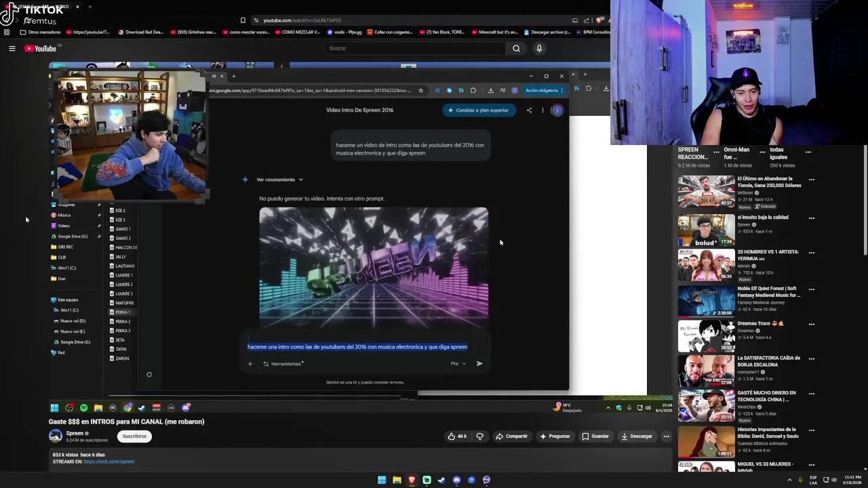The width and height of the screenshot is (868, 488).
Task: Click the in-video Windows Start button
Action: coord(54,407)
